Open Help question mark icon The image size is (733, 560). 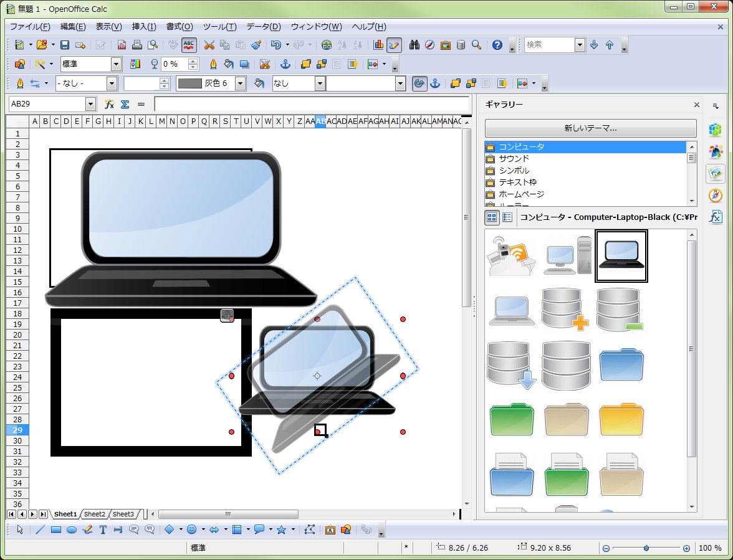(497, 45)
